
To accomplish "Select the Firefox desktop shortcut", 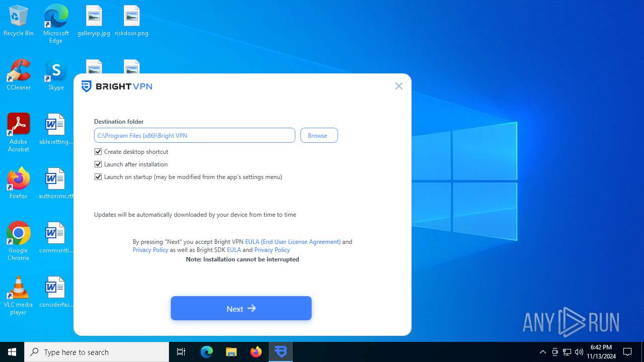I will coord(19,184).
